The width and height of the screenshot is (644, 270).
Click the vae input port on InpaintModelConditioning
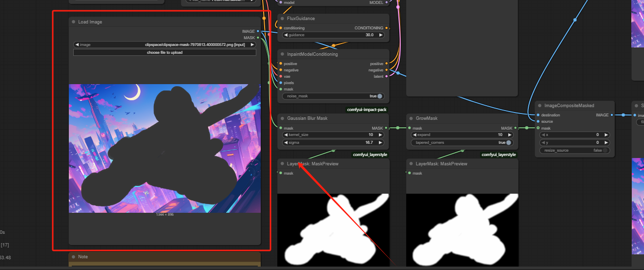click(280, 76)
